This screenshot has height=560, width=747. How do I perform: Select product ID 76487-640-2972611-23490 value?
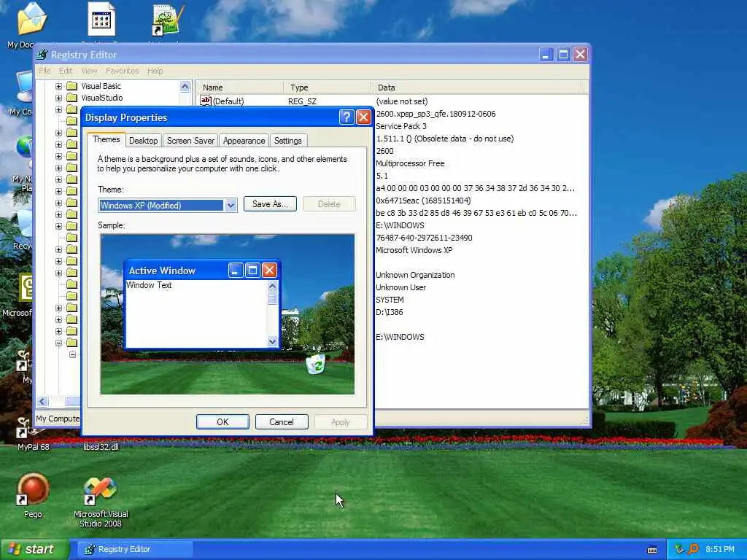tap(424, 238)
